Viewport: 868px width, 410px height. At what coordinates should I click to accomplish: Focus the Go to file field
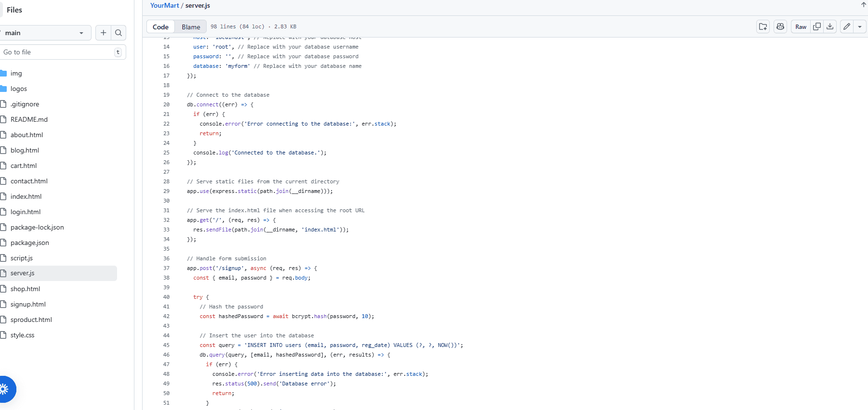point(63,52)
